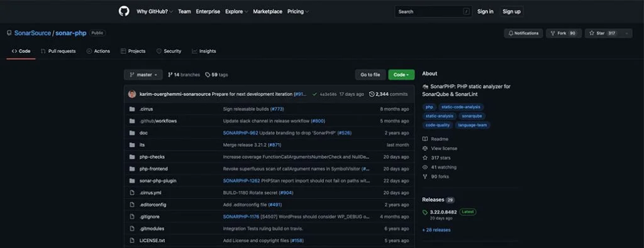The height and width of the screenshot is (248, 644).
Task: Open the Notifications bell button
Action: pyautogui.click(x=523, y=33)
